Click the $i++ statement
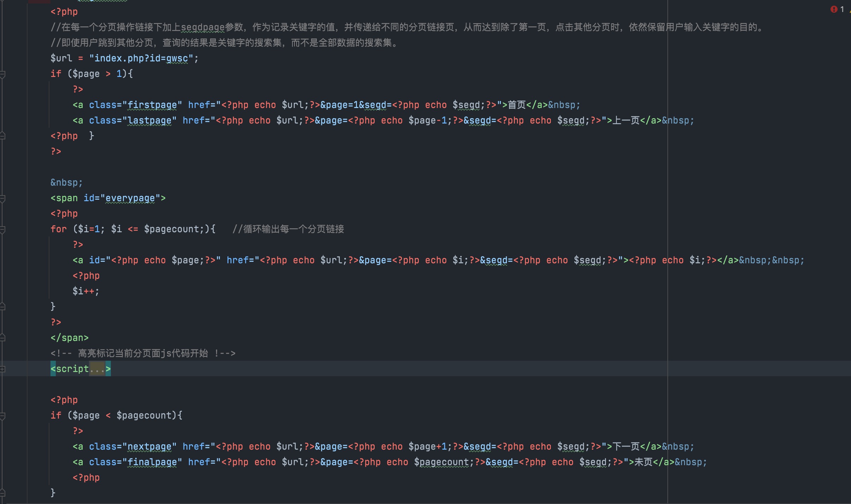Screen dimensions: 851x504 coord(85,292)
